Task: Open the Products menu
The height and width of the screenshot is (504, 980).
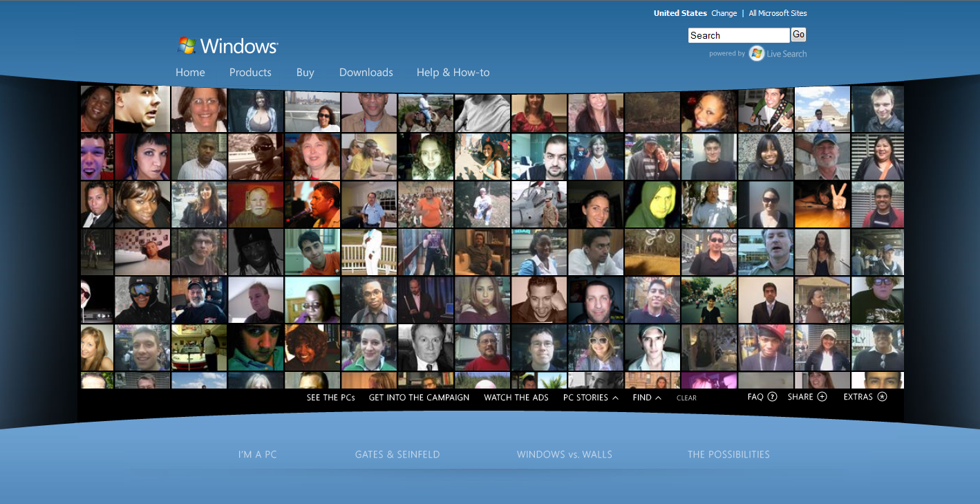Action: pyautogui.click(x=250, y=72)
